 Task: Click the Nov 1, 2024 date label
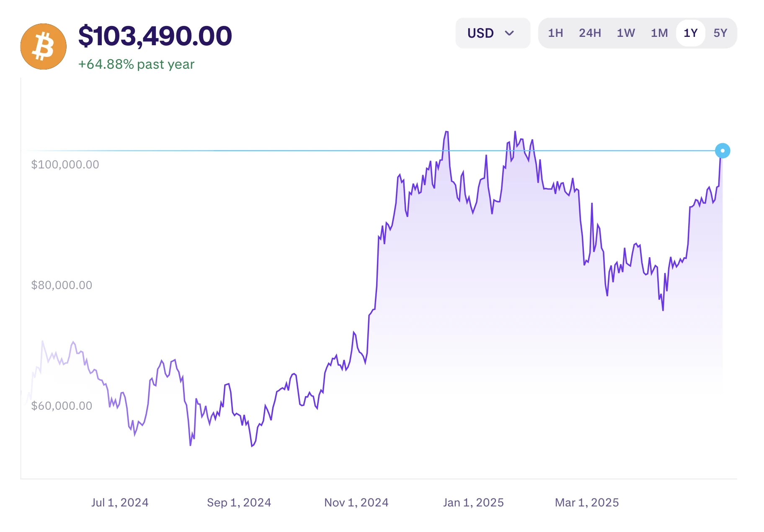click(356, 503)
